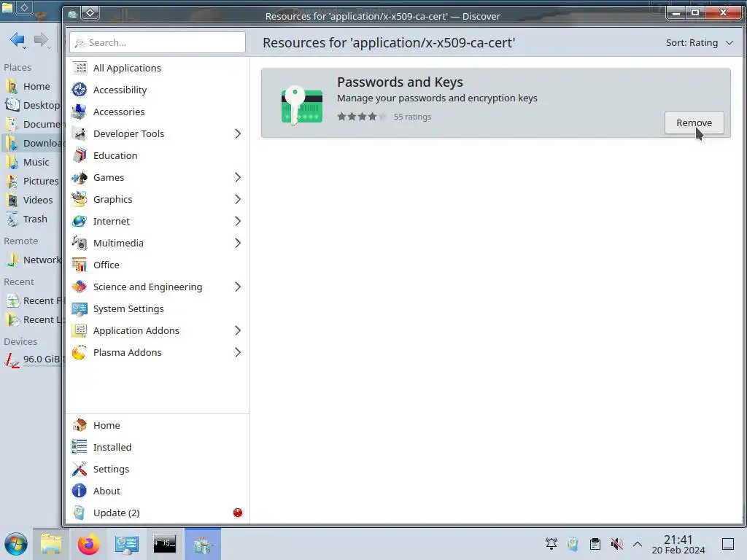Focus the Discover search field

pos(158,42)
